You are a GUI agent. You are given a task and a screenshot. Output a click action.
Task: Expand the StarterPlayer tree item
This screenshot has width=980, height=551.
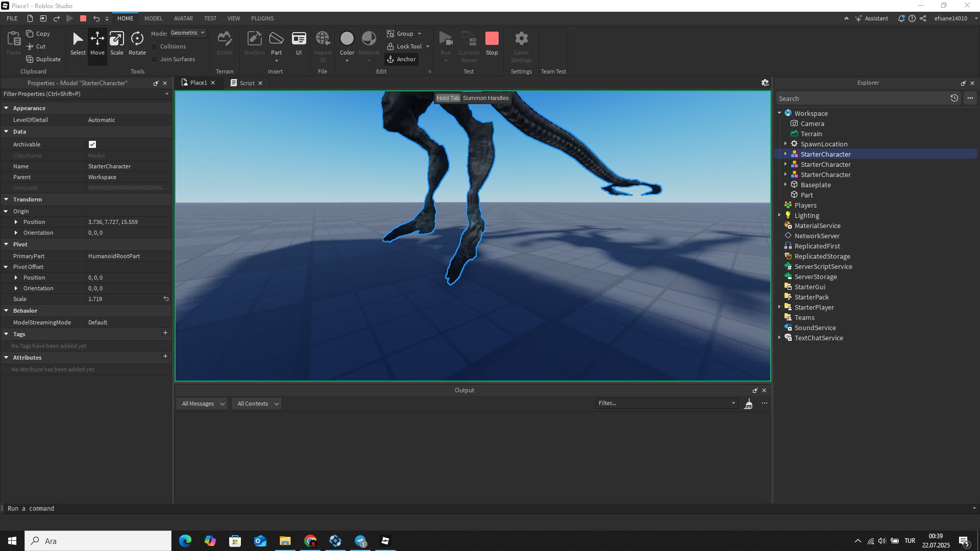pyautogui.click(x=779, y=307)
